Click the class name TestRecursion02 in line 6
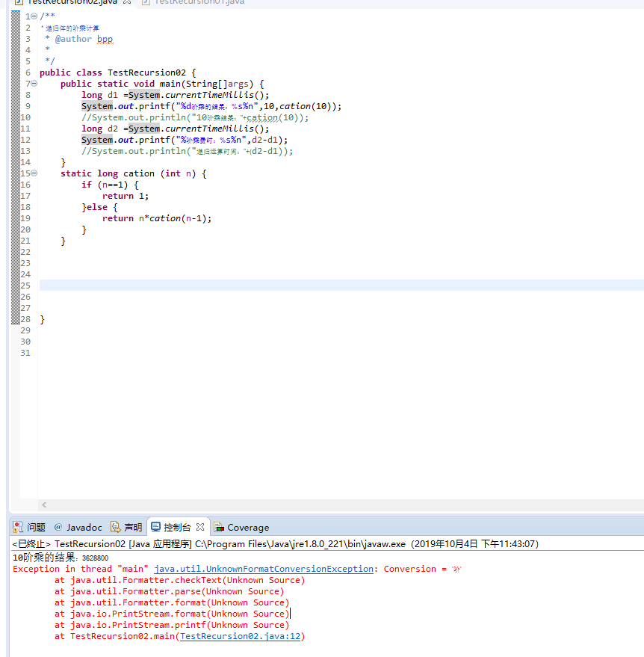 pos(146,73)
